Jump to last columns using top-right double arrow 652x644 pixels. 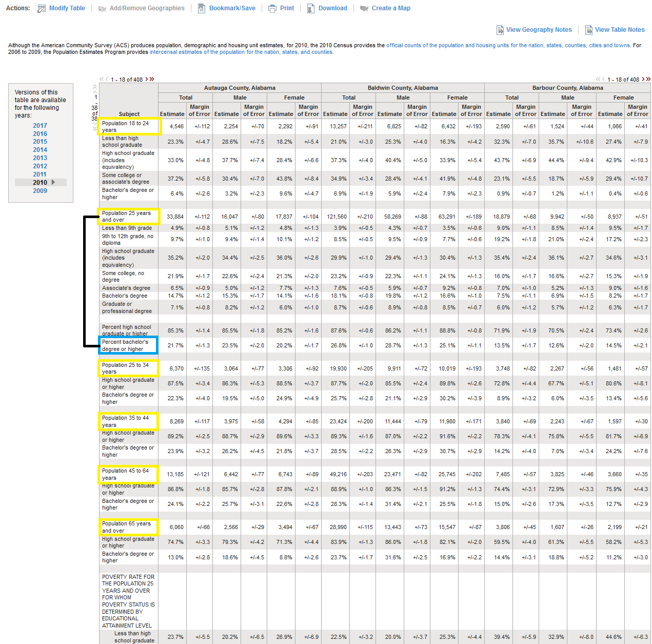pyautogui.click(x=648, y=79)
